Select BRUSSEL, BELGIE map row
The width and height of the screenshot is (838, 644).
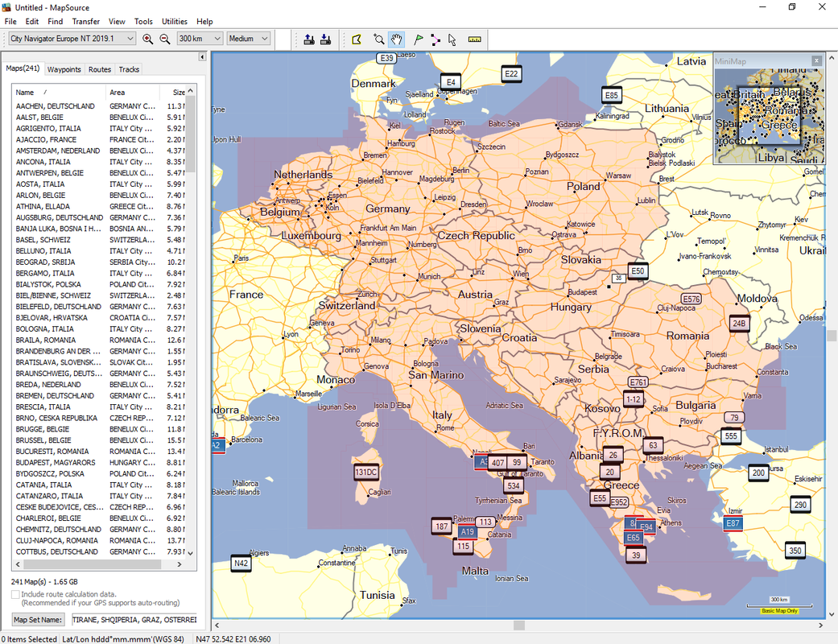[99, 440]
